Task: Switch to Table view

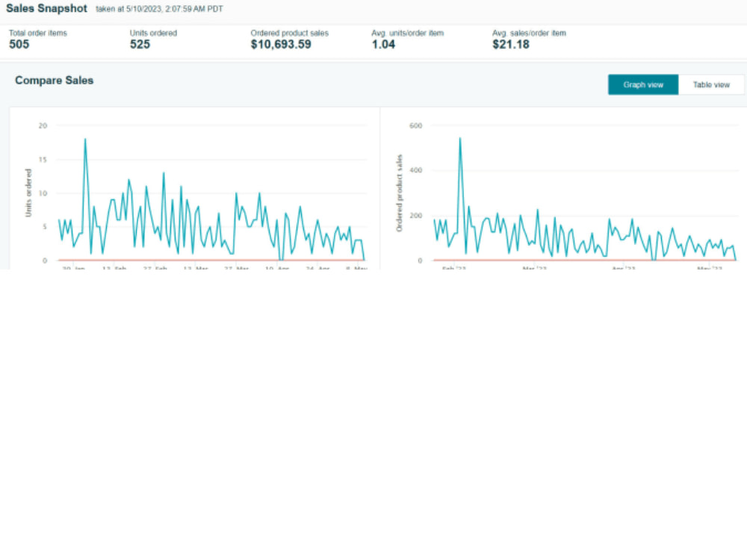Action: point(711,85)
